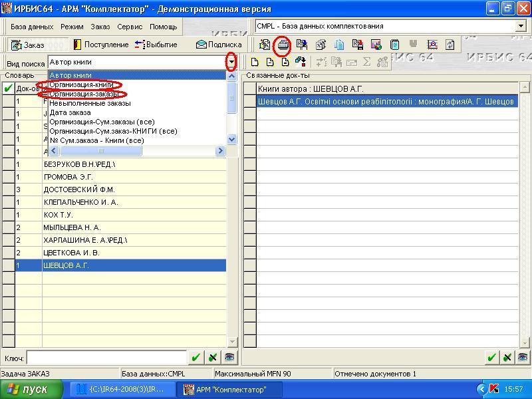
Task: Open the Выбытие mode
Action: tap(156, 45)
